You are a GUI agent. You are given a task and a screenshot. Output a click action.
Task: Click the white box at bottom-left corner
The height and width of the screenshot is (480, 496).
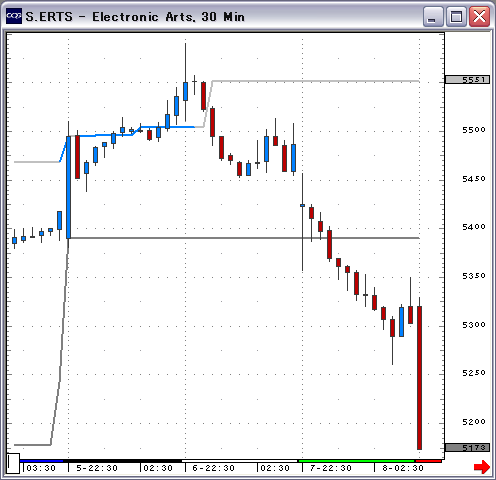(13, 463)
